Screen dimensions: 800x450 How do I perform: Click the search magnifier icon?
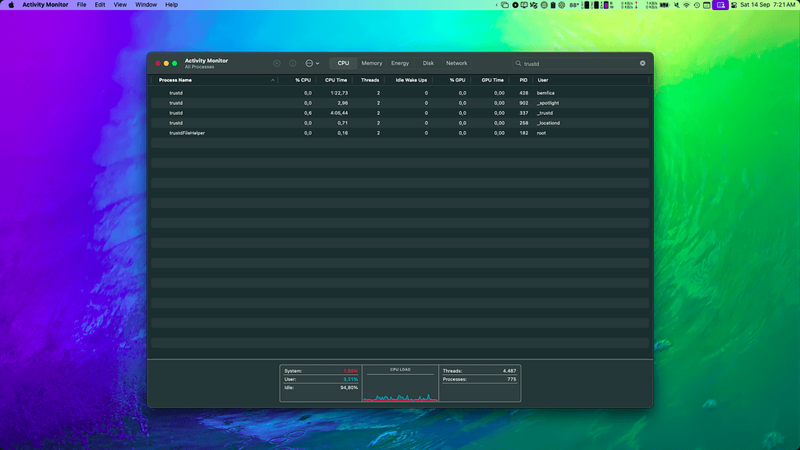[518, 63]
